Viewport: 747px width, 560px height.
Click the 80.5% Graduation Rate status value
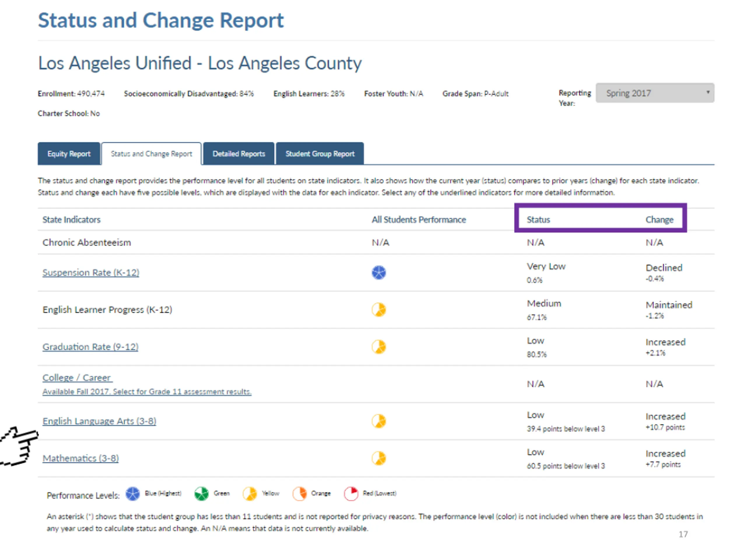click(x=537, y=354)
